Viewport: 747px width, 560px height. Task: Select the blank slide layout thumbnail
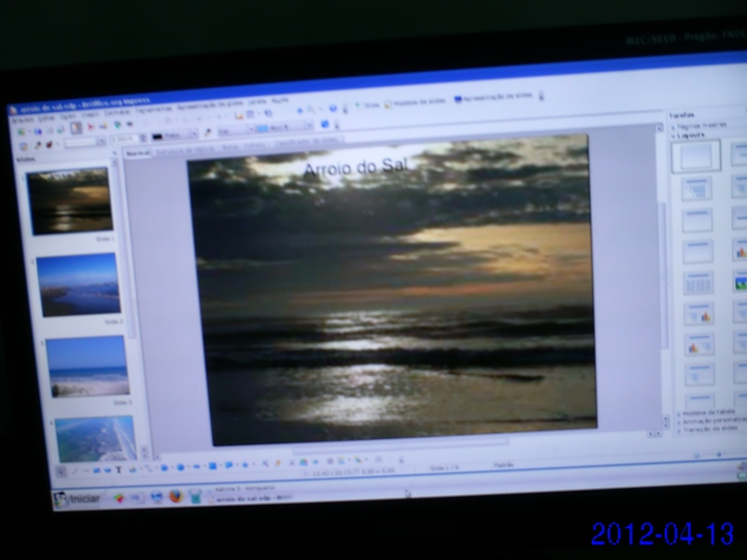point(696,156)
